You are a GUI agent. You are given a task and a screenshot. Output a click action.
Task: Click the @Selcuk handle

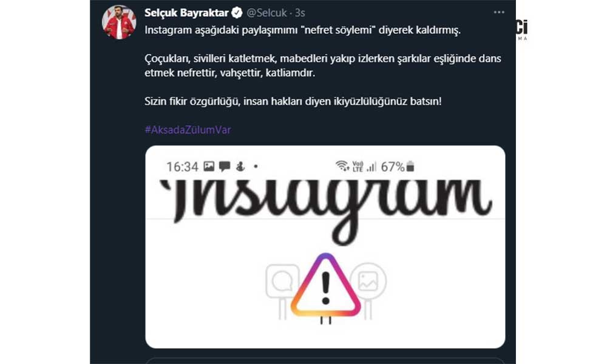coord(266,13)
